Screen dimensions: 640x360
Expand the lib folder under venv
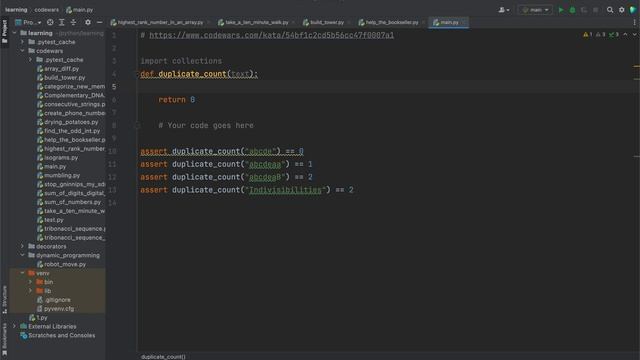tap(31, 291)
